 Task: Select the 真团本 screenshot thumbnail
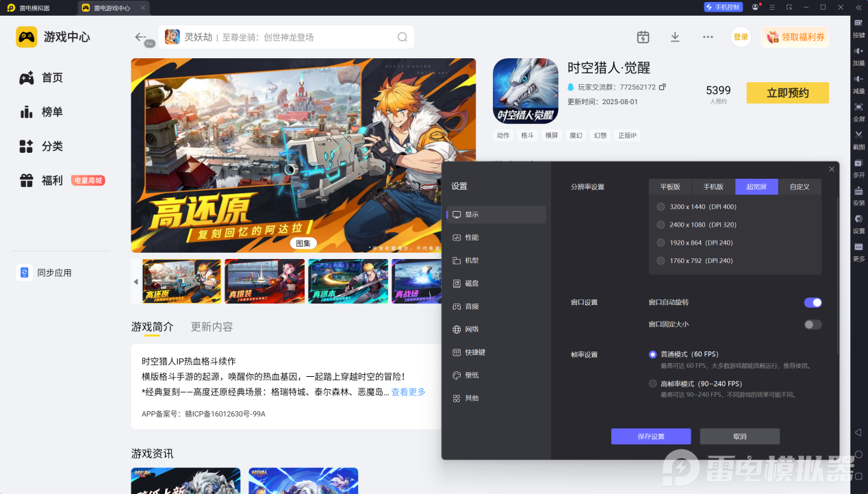click(348, 281)
